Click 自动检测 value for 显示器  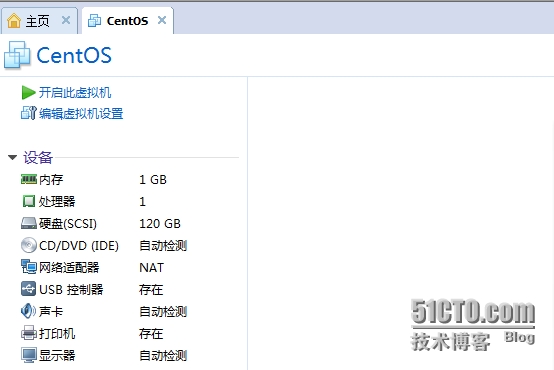(x=163, y=356)
